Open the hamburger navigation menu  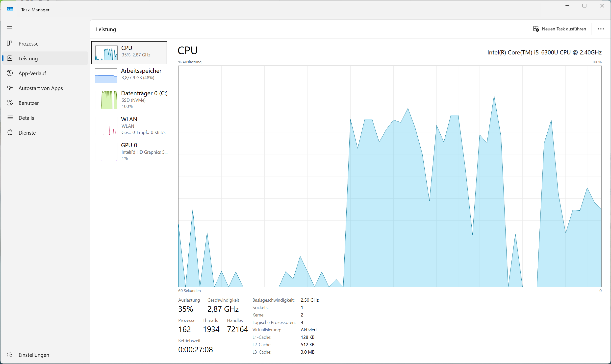[x=10, y=28]
